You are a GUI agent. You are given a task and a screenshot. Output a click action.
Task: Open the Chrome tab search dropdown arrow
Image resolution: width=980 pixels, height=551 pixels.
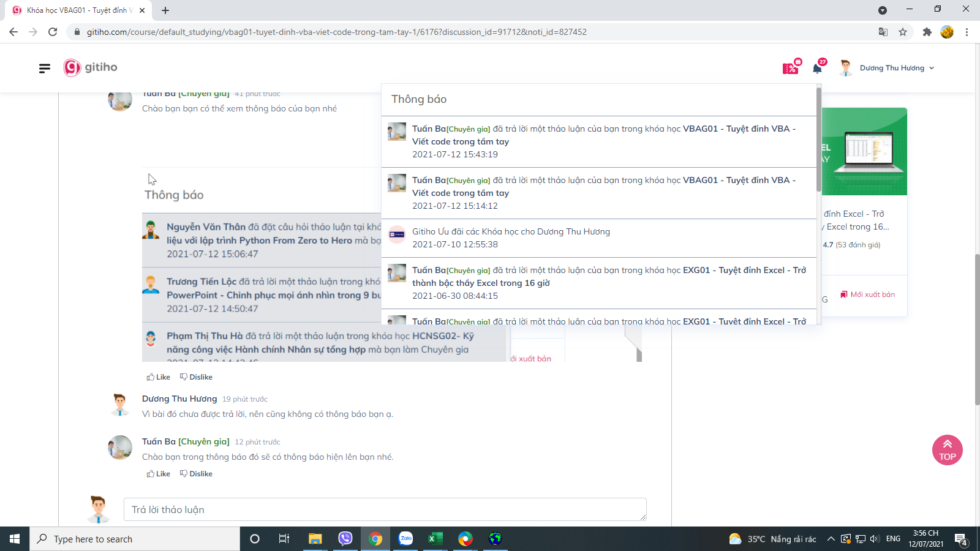coord(883,10)
